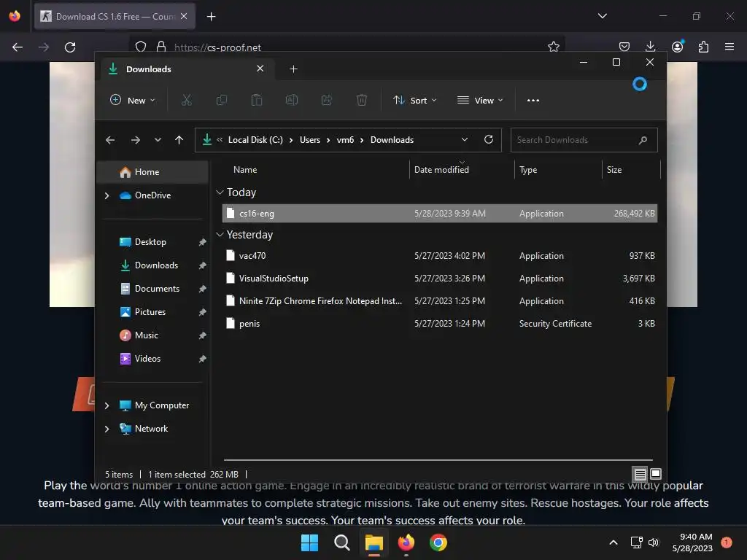Collapse the Today group
This screenshot has height=560, width=747.
(x=220, y=192)
